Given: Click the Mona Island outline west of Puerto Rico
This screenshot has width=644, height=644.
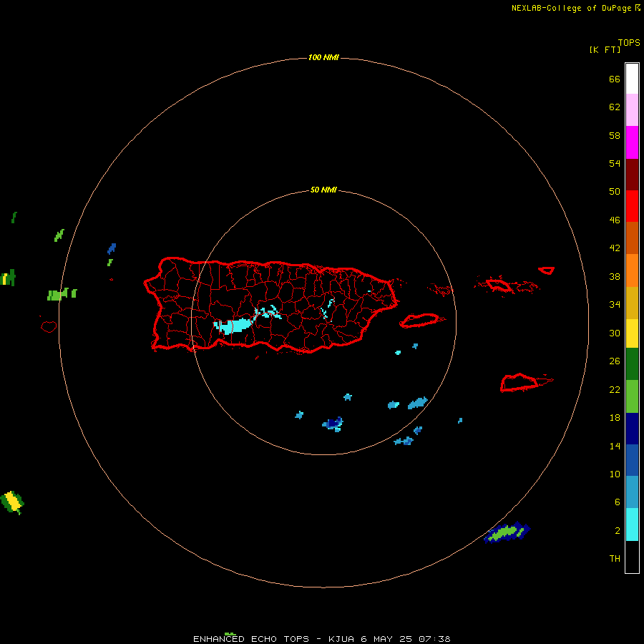Looking at the screenshot, I should coord(49,326).
